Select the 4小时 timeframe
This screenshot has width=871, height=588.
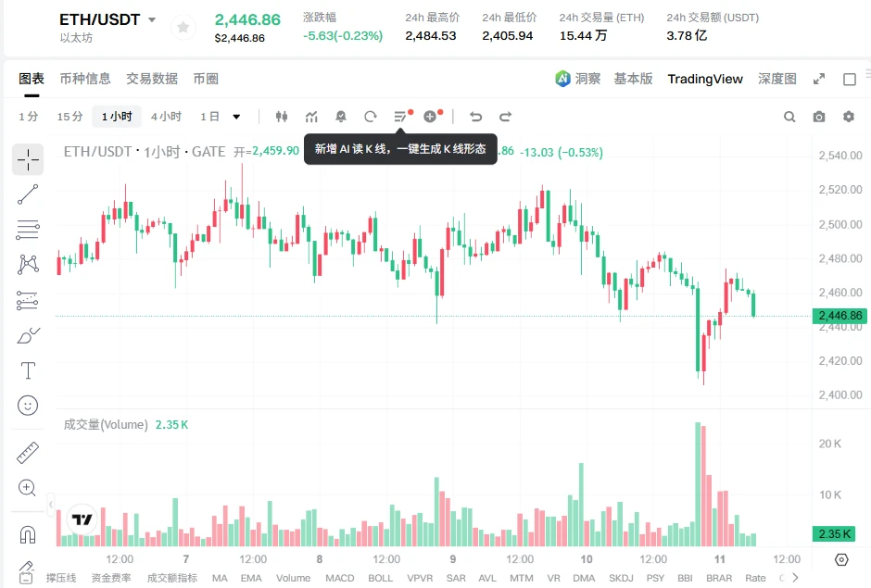point(166,117)
